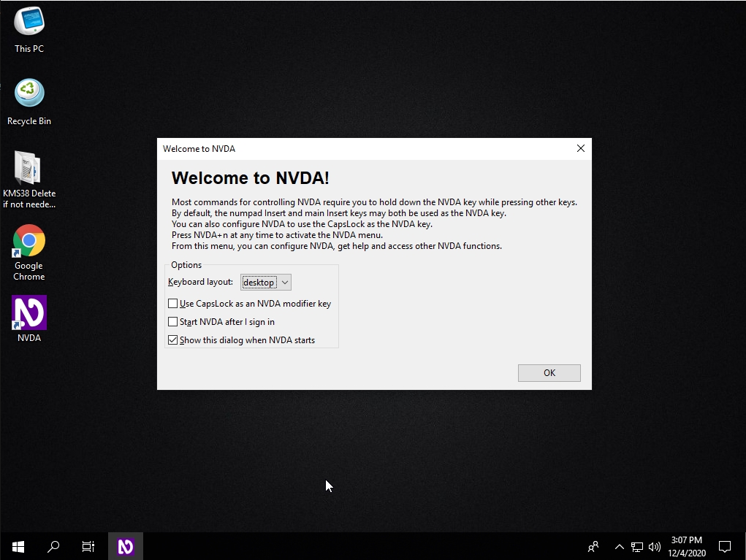Image resolution: width=746 pixels, height=560 pixels.
Task: Open the taskbar clock showing 3:07 PM
Action: click(687, 547)
